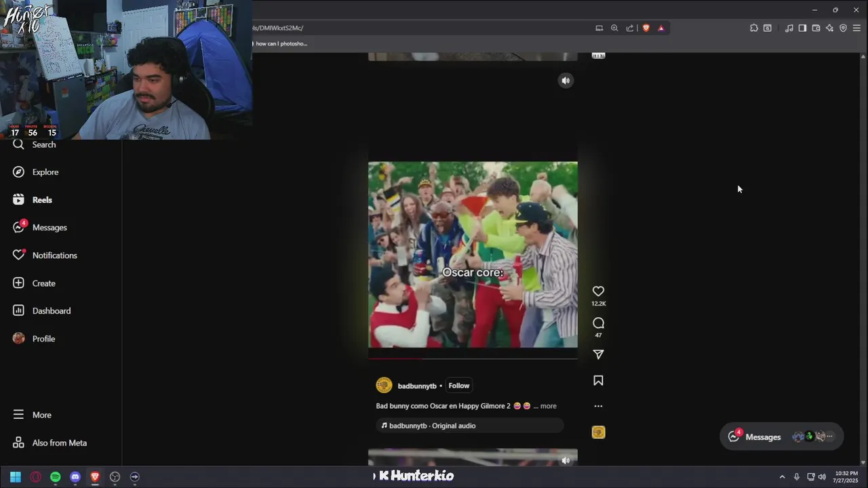Click the Oscar core reel video

(x=473, y=255)
